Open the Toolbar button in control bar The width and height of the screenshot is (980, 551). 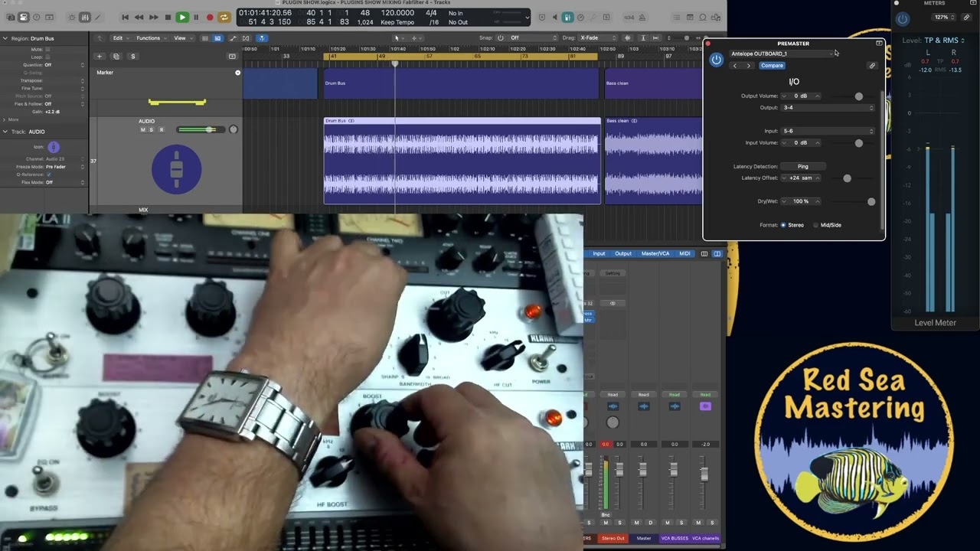coord(51,17)
